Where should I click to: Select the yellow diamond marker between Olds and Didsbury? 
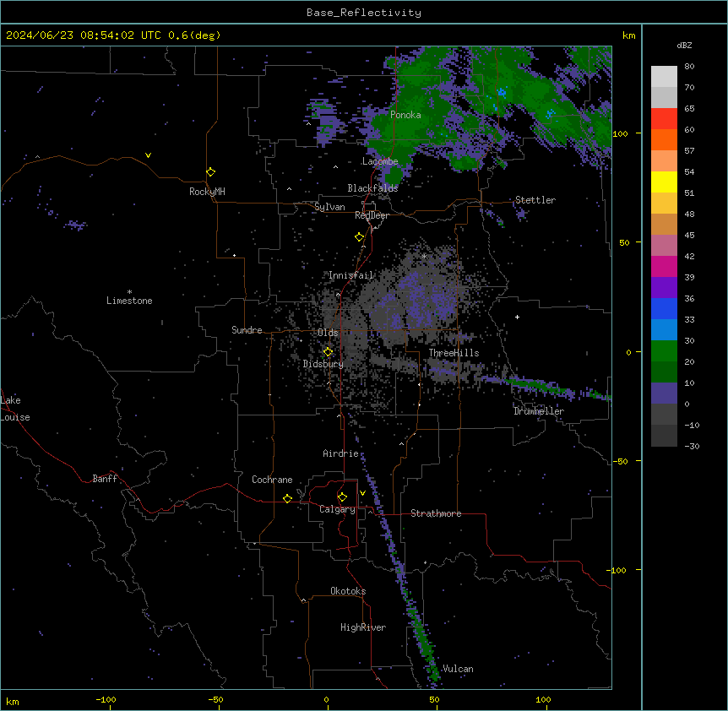click(328, 352)
